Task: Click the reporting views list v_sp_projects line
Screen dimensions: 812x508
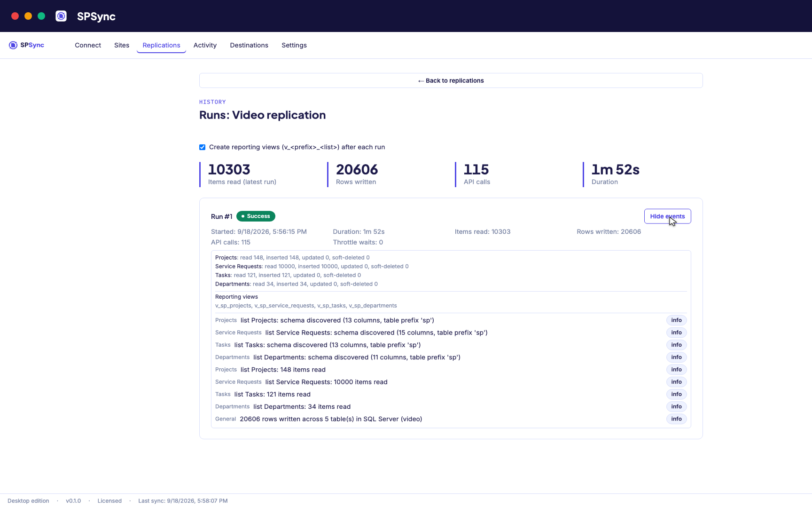Action: tap(306, 306)
